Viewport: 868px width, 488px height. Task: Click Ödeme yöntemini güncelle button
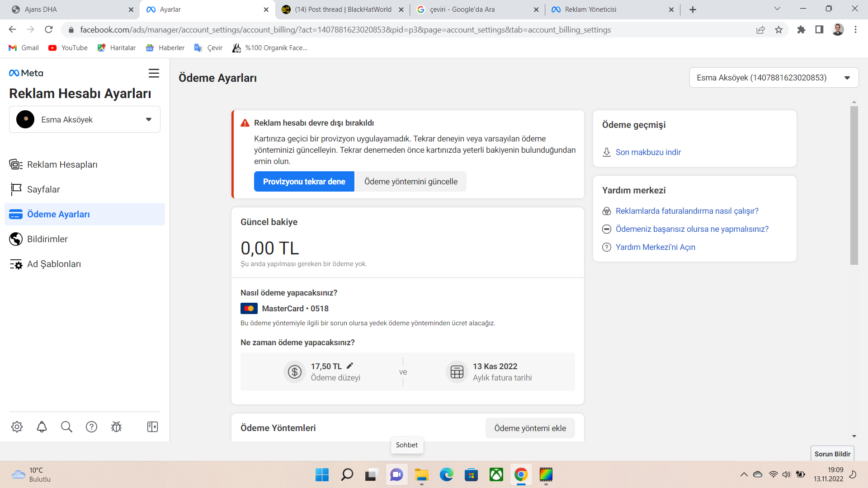pos(410,182)
